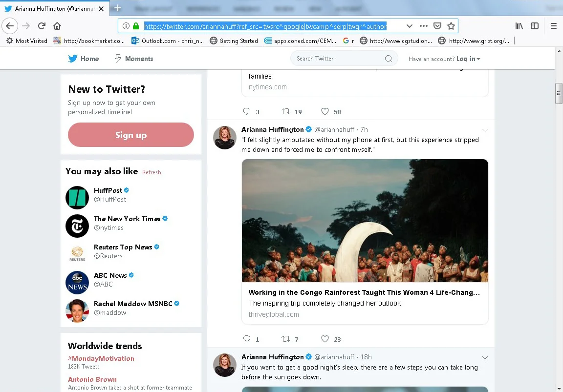The width and height of the screenshot is (563, 392).
Task: Open Working in the Congo Rainforest headline
Action: pyautogui.click(x=364, y=292)
